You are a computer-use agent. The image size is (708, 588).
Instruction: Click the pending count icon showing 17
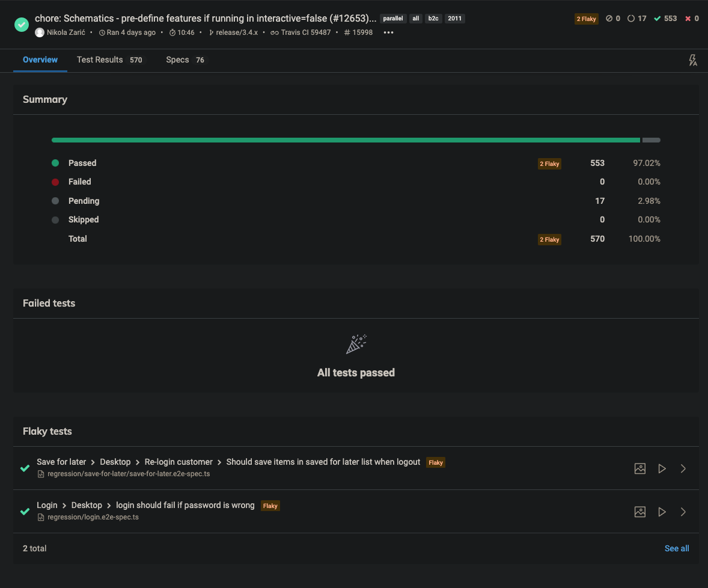point(631,19)
